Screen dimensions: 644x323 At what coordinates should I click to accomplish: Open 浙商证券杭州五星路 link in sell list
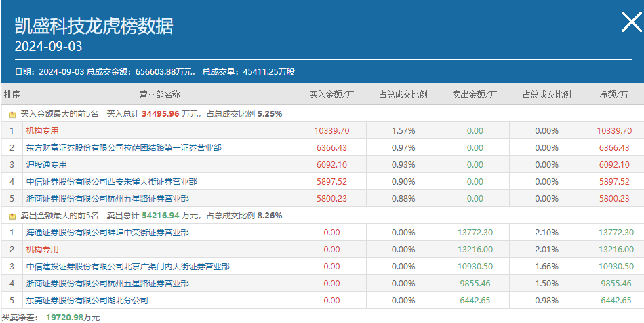108,283
